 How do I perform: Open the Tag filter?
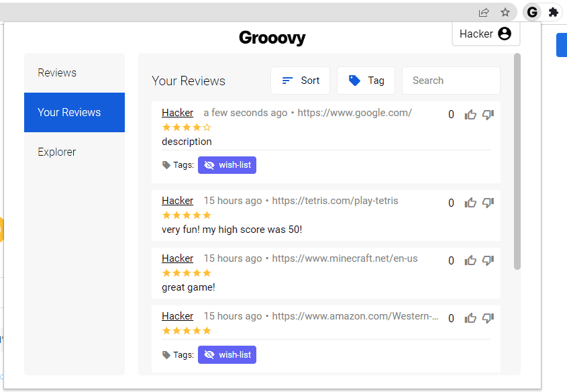366,81
